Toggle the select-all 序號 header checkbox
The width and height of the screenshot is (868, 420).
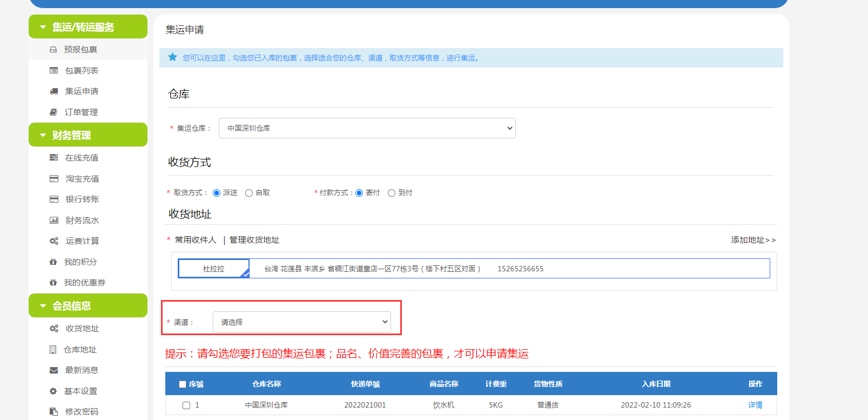[183, 384]
